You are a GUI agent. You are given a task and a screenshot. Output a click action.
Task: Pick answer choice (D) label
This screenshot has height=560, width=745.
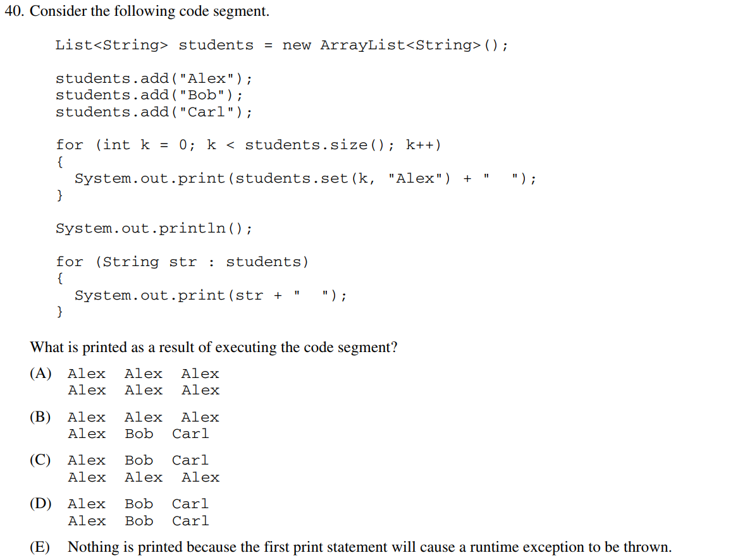pos(40,504)
